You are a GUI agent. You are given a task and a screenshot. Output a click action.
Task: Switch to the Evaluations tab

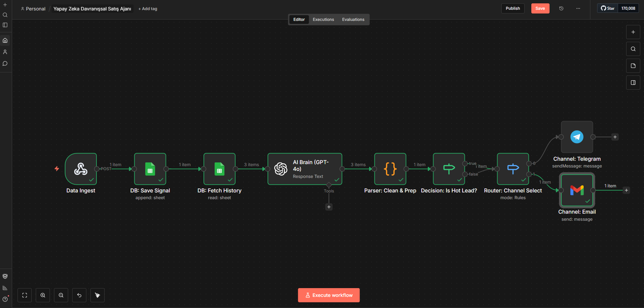click(353, 20)
